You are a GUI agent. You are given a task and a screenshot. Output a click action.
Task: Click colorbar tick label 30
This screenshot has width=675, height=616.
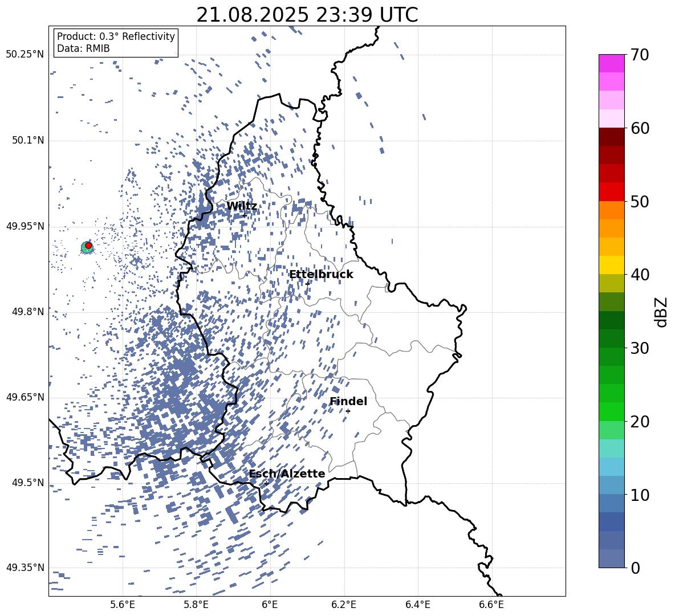click(640, 348)
